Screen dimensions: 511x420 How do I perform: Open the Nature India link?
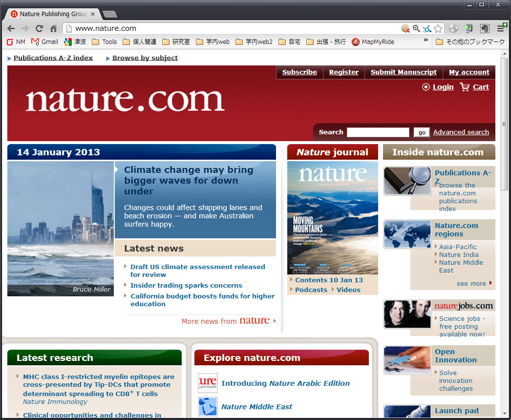[459, 255]
